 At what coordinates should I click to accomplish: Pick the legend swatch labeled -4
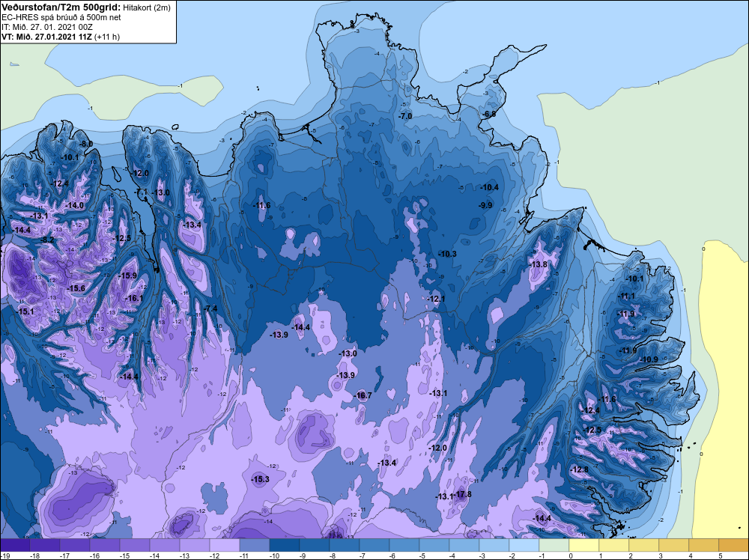point(464,546)
